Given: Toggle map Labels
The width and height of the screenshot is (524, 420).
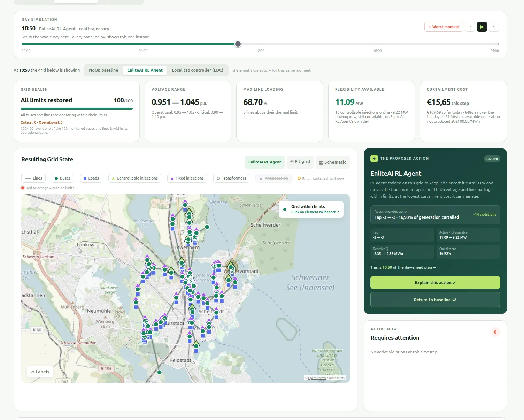Looking at the screenshot, I should (40, 372).
